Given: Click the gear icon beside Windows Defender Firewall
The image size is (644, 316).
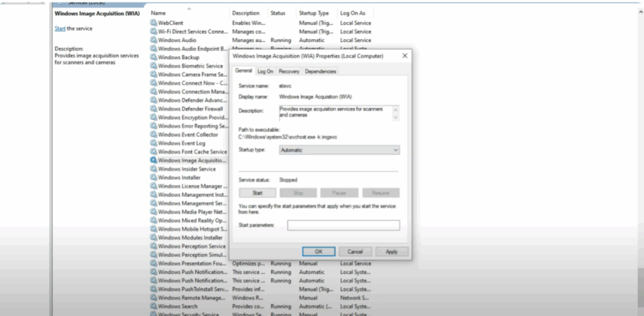Looking at the screenshot, I should click(x=153, y=109).
